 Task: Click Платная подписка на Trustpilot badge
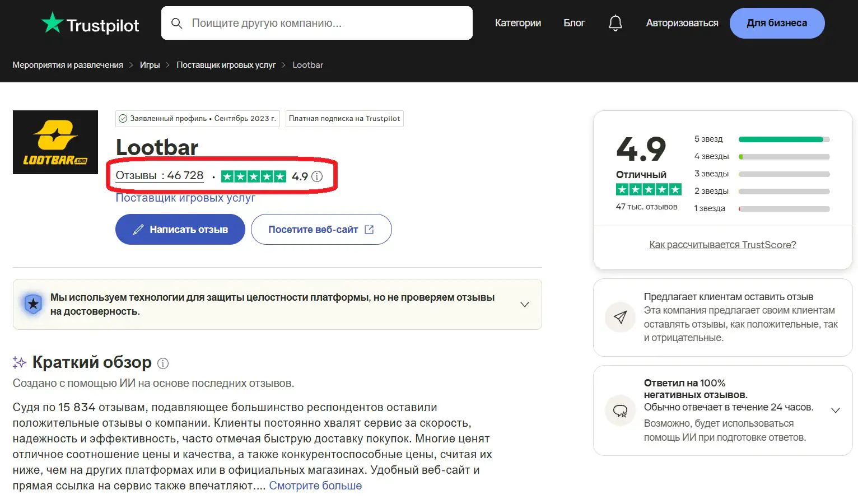point(344,119)
